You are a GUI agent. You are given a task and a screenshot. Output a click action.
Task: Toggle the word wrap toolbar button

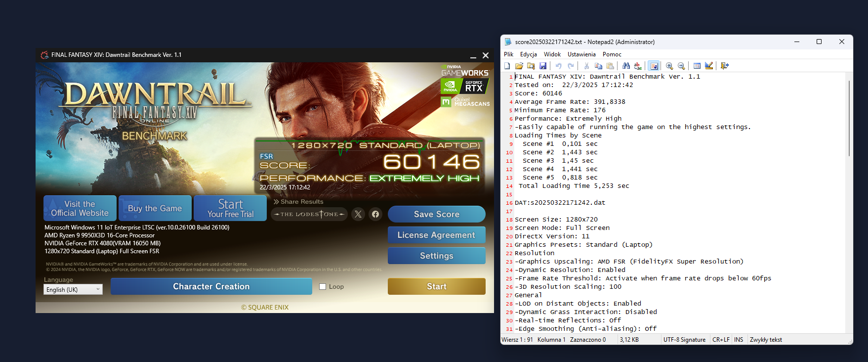point(654,66)
